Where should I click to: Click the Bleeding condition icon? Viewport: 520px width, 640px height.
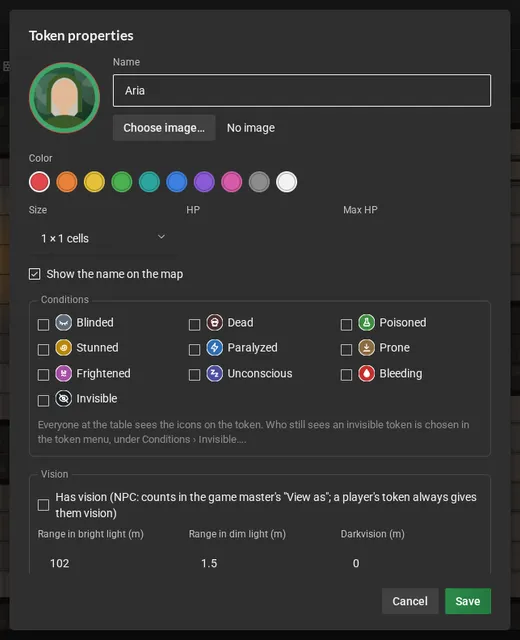point(367,373)
